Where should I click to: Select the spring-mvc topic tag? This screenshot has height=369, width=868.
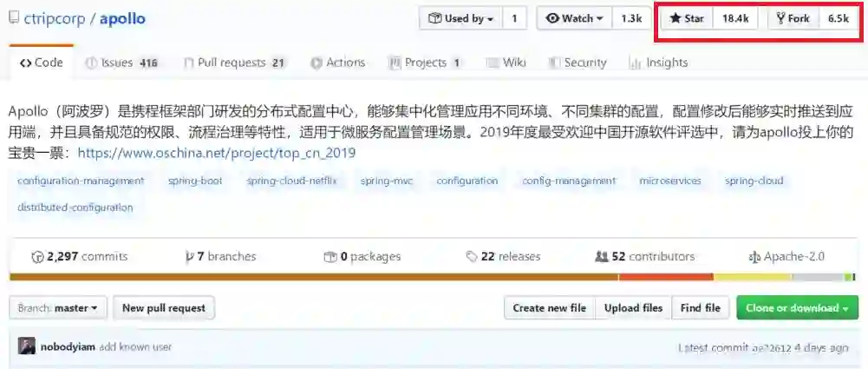pos(387,181)
